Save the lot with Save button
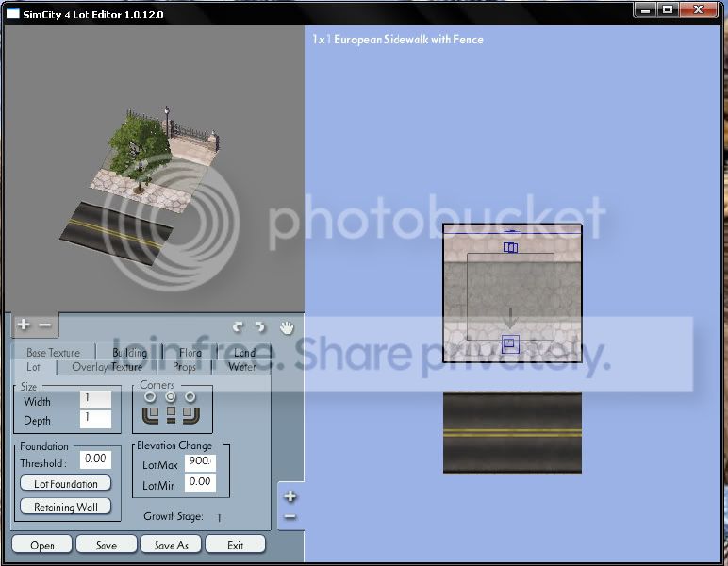 (107, 544)
